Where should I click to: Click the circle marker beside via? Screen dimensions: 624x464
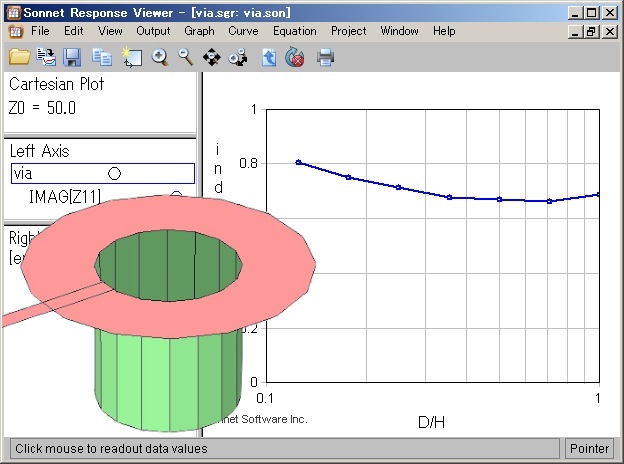(x=114, y=174)
